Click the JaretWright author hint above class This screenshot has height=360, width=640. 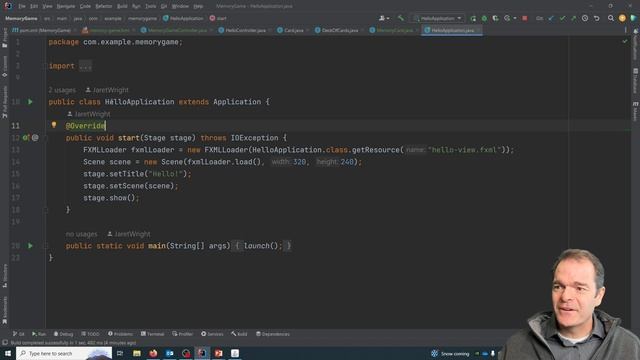click(107, 90)
